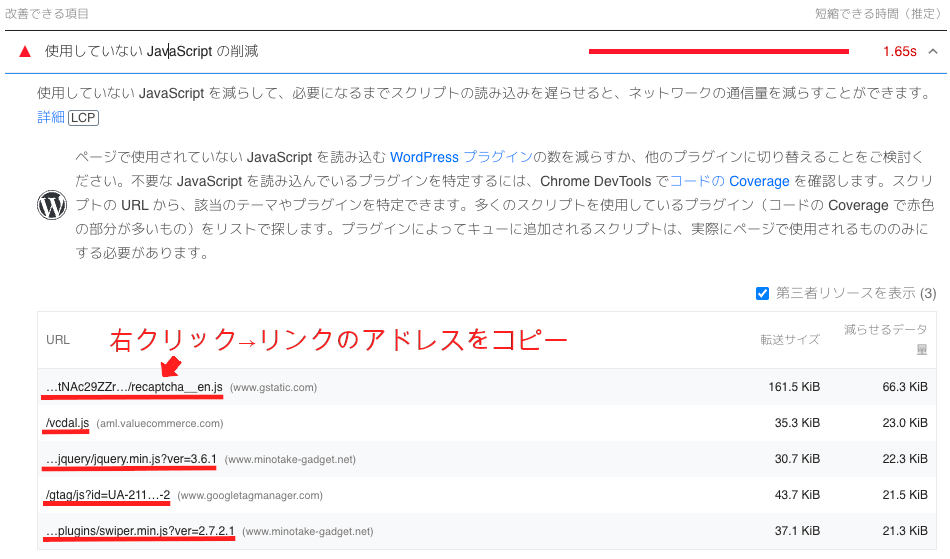Click the (www.minotake-gadget.net) label beside swiper
The height and width of the screenshot is (559, 950).
[308, 532]
